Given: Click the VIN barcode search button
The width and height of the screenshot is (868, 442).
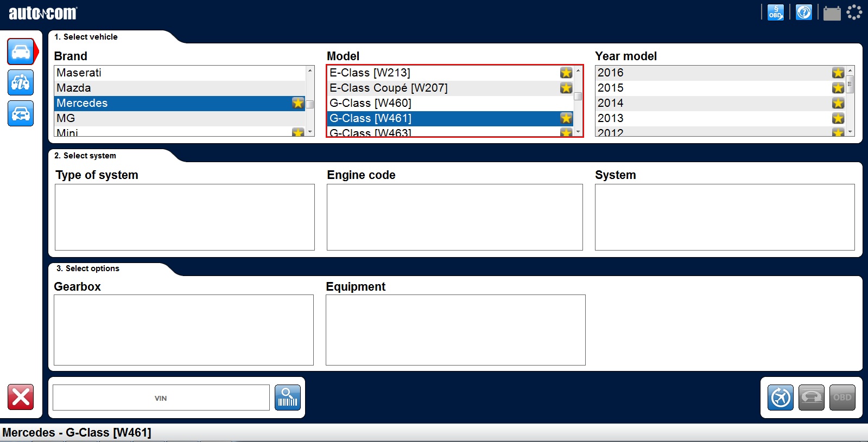Looking at the screenshot, I should pos(288,398).
